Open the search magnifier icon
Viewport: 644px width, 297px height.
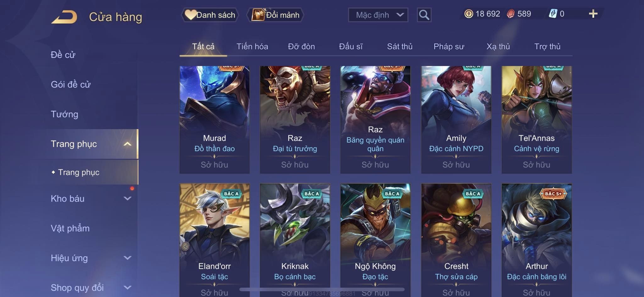click(x=424, y=15)
